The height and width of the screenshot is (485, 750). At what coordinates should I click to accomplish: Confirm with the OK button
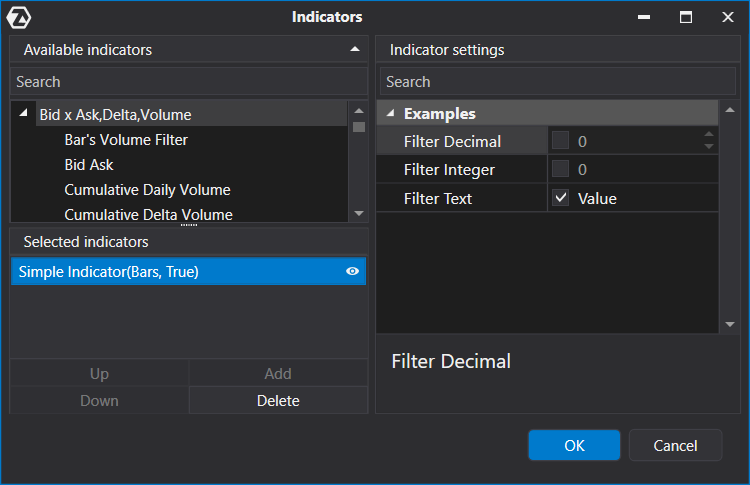[574, 445]
